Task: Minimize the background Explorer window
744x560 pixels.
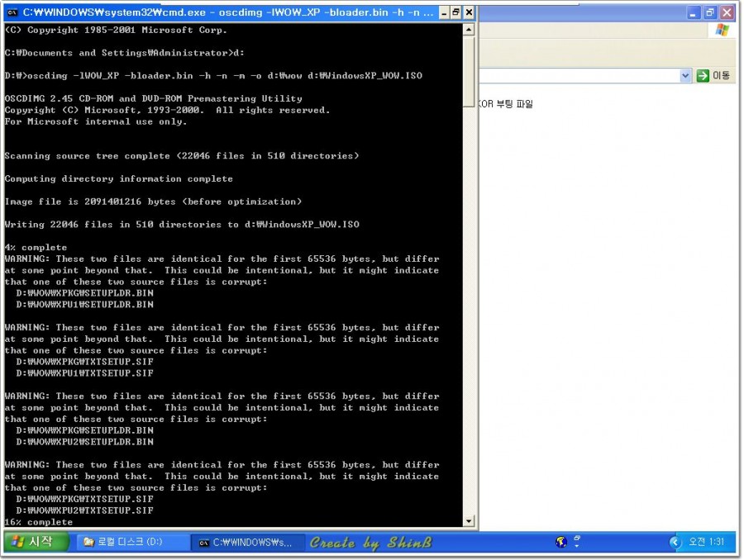Action: 693,13
